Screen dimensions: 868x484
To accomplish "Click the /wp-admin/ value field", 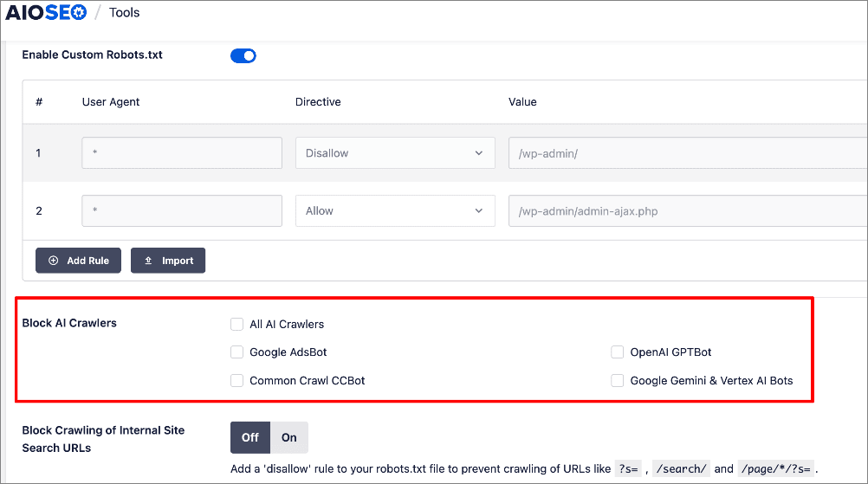I will pyautogui.click(x=688, y=152).
